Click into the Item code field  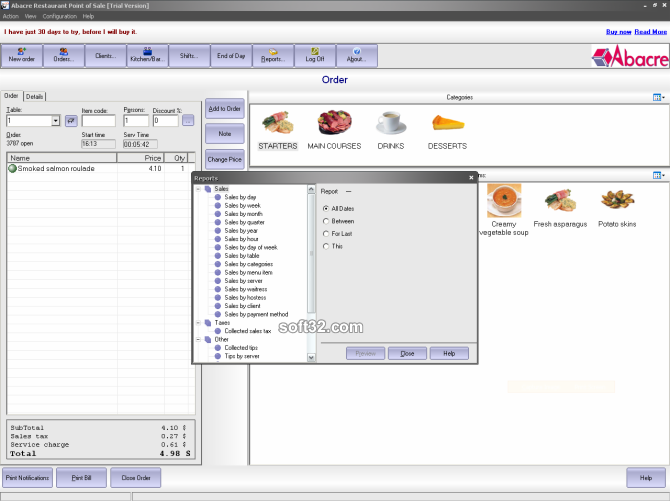(x=99, y=121)
